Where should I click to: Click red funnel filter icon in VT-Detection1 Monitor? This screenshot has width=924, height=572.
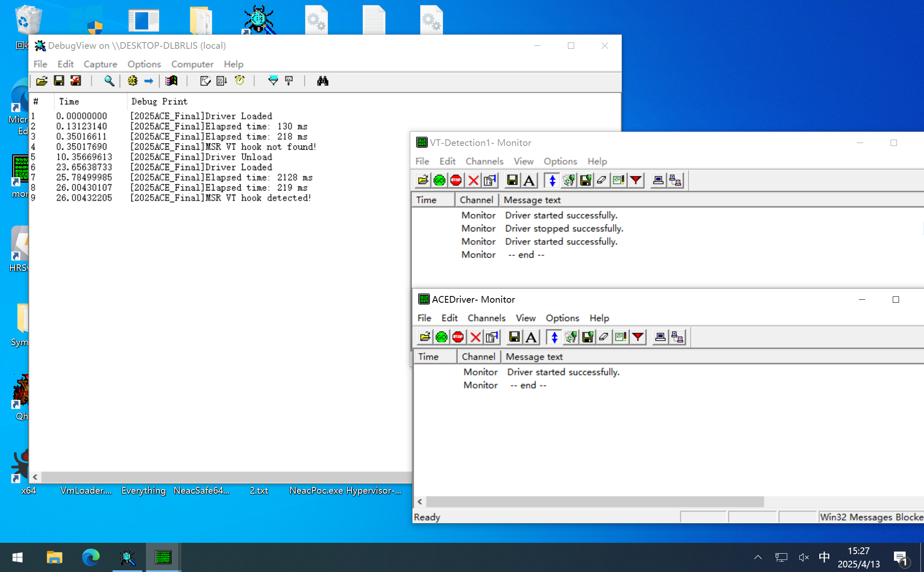click(636, 180)
